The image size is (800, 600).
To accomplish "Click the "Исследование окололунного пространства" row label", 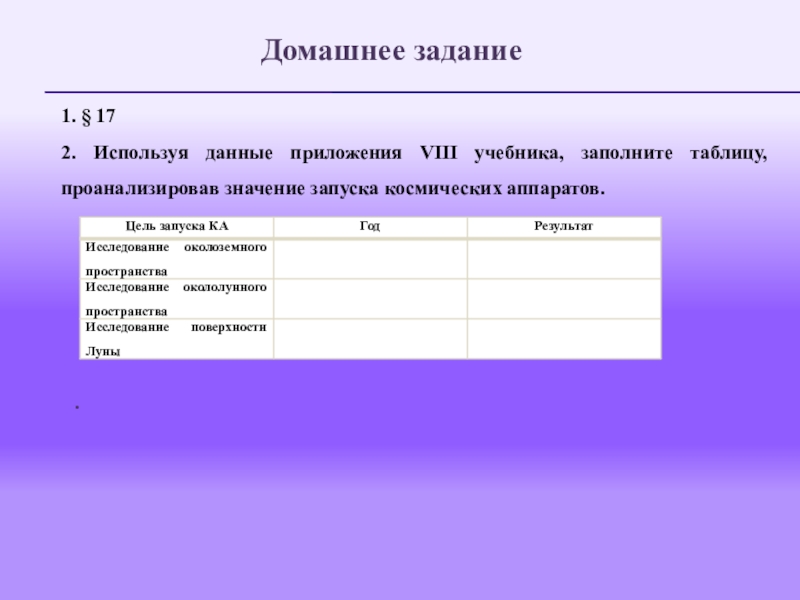I will (x=176, y=299).
